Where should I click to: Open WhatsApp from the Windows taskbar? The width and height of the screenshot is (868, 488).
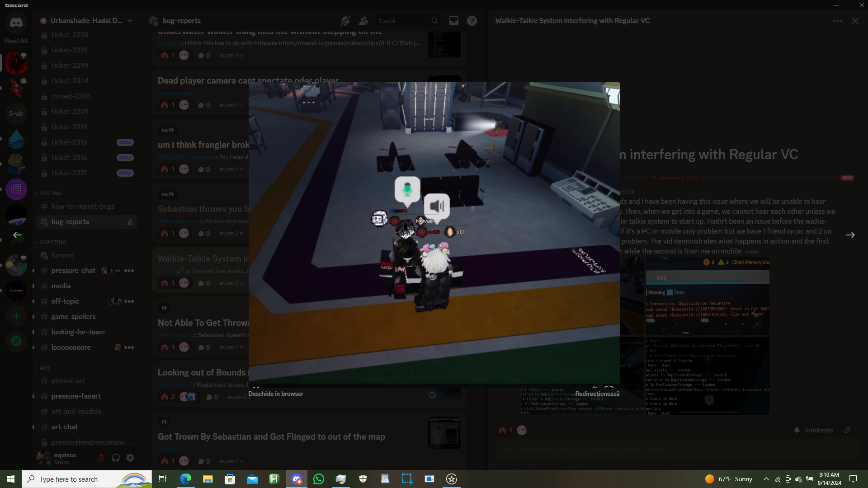[x=318, y=479]
